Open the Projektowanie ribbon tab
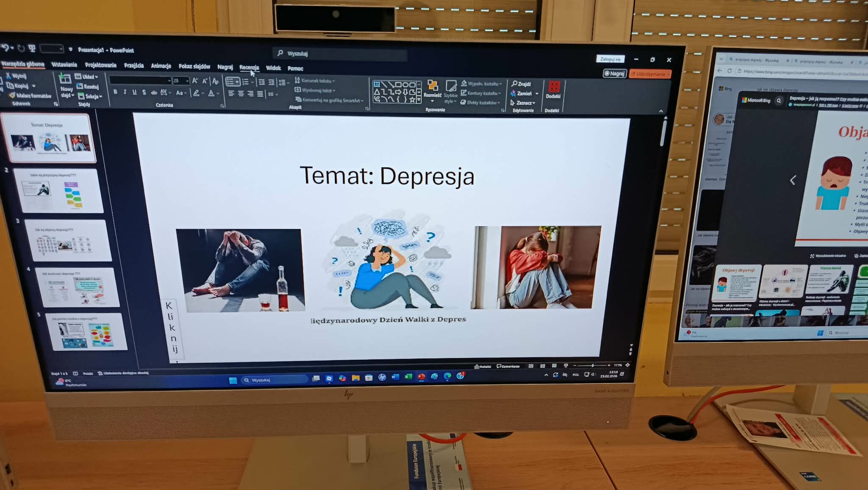The image size is (868, 490). (x=100, y=65)
